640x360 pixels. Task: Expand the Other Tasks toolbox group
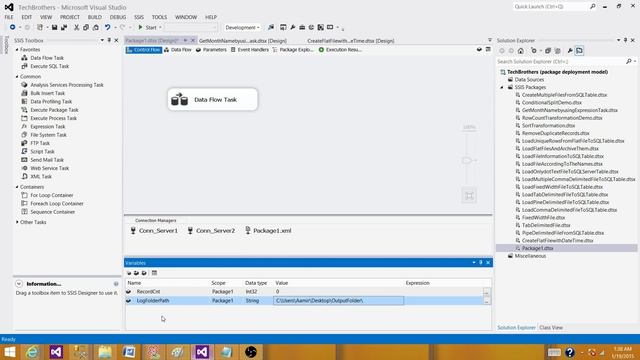(17, 222)
